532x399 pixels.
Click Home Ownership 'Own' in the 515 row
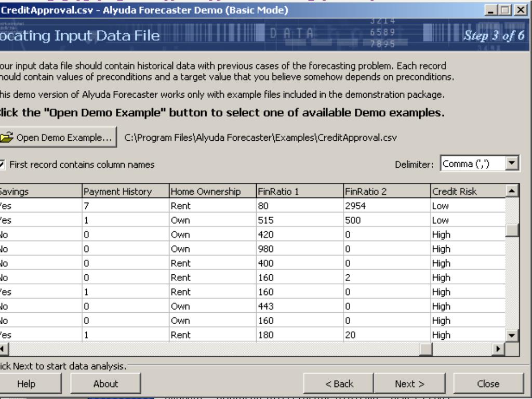tap(212, 220)
